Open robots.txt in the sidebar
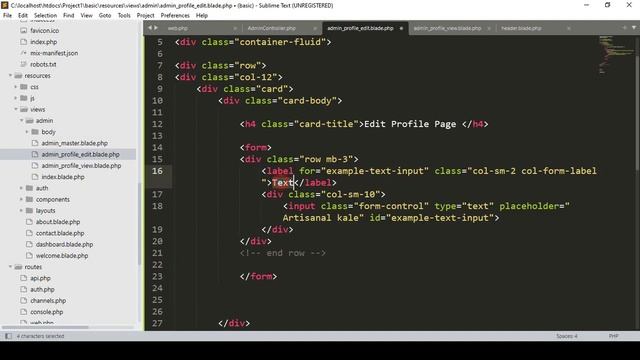 click(x=43, y=64)
